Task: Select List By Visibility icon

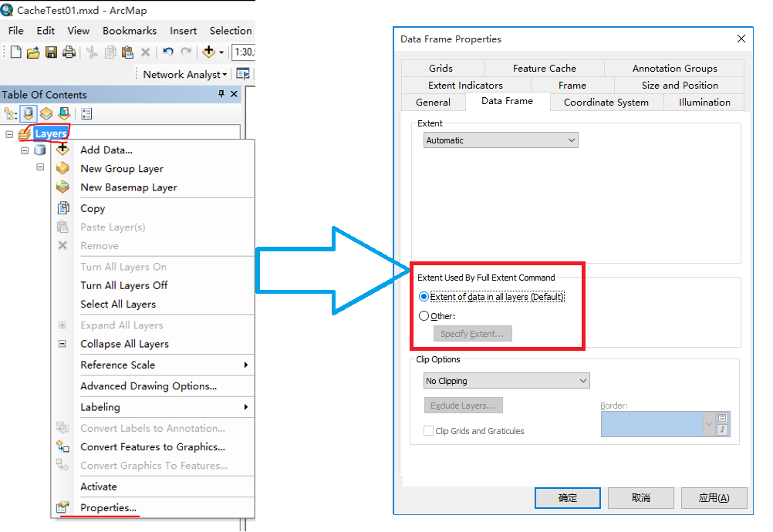Action: (46, 114)
